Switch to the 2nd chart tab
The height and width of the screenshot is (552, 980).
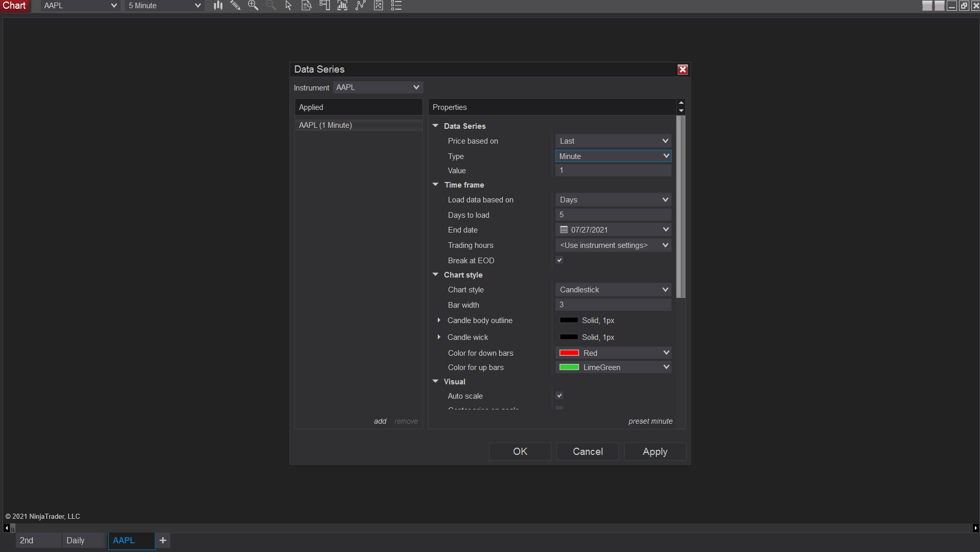pos(38,540)
